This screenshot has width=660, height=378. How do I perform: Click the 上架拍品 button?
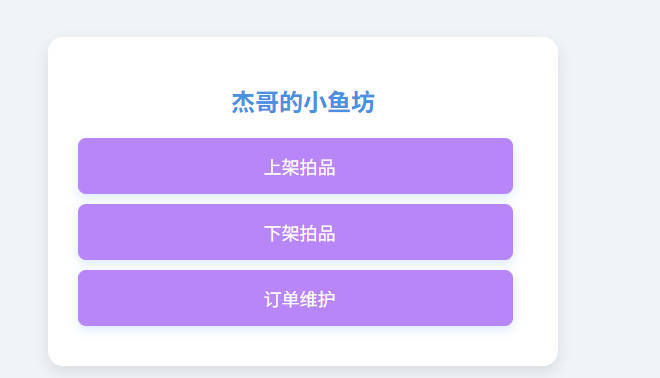point(295,166)
